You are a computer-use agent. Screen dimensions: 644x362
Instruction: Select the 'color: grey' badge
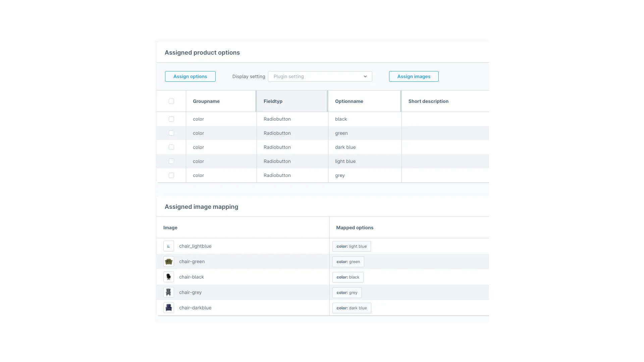(347, 292)
